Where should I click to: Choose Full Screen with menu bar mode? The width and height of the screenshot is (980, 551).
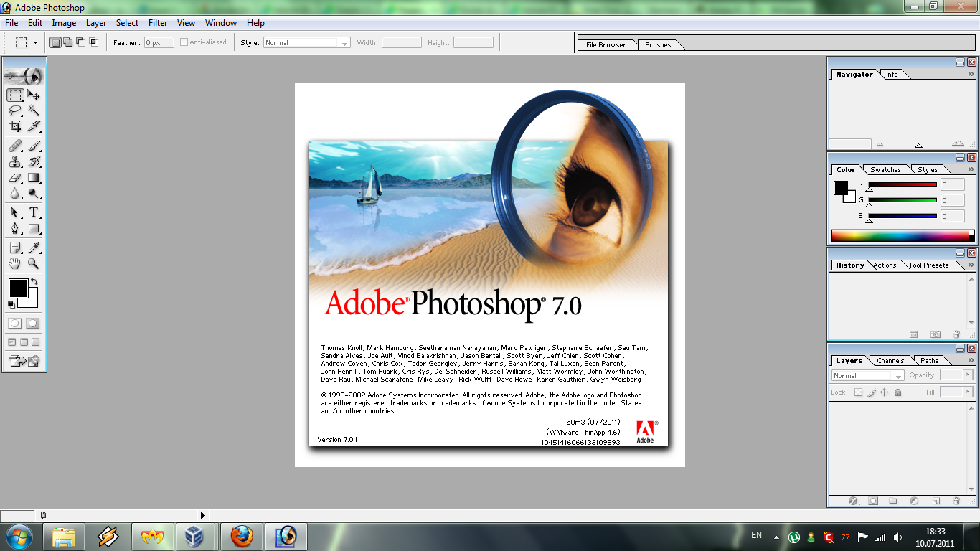(24, 342)
